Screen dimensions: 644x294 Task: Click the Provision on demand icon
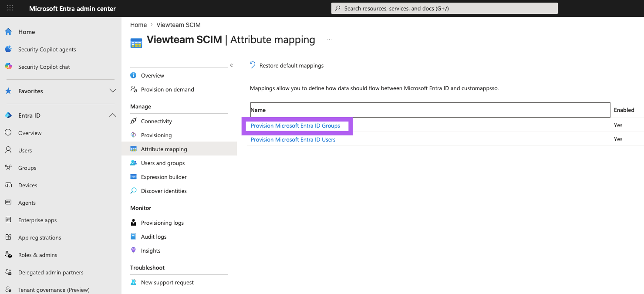coord(134,89)
